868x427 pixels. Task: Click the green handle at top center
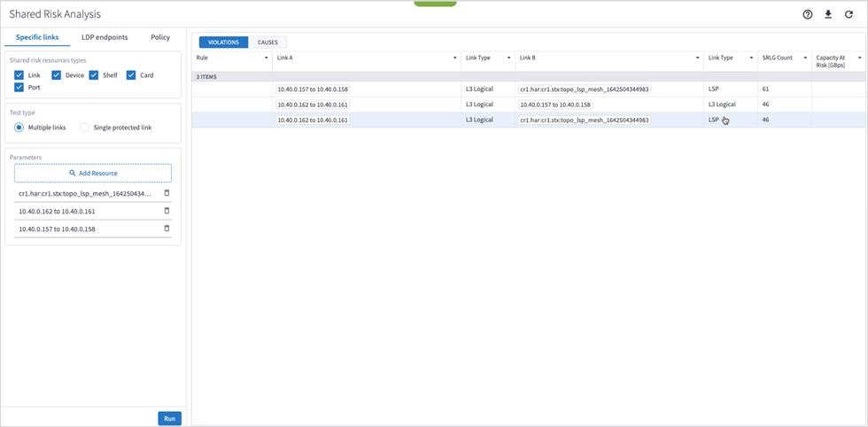(435, 4)
